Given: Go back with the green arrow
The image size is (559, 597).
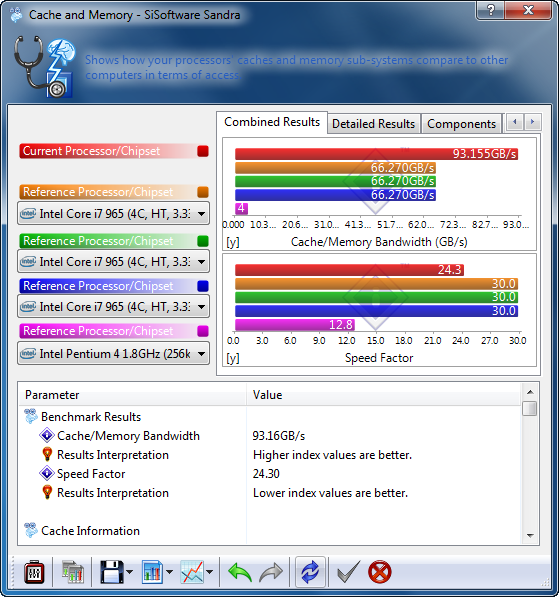Looking at the screenshot, I should click(x=240, y=572).
